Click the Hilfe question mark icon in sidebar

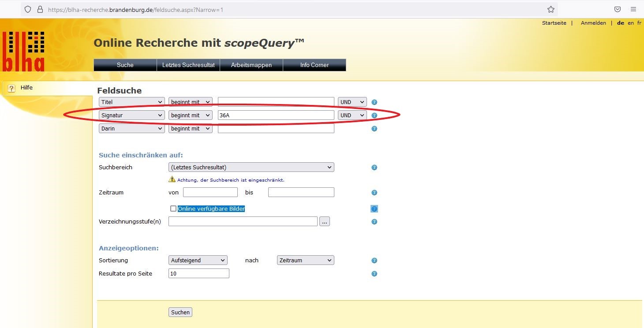click(11, 88)
